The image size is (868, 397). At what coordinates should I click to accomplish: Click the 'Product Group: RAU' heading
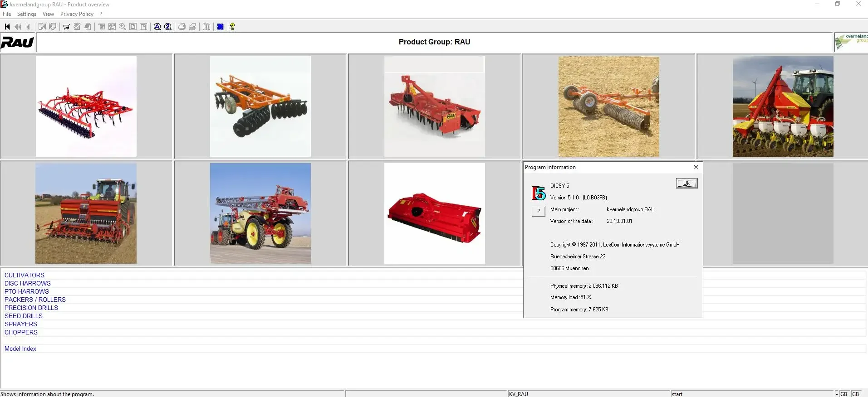coord(434,42)
